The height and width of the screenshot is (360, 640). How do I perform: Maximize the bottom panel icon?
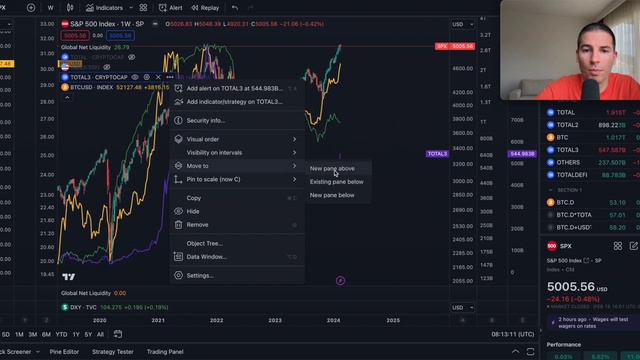pos(530,351)
